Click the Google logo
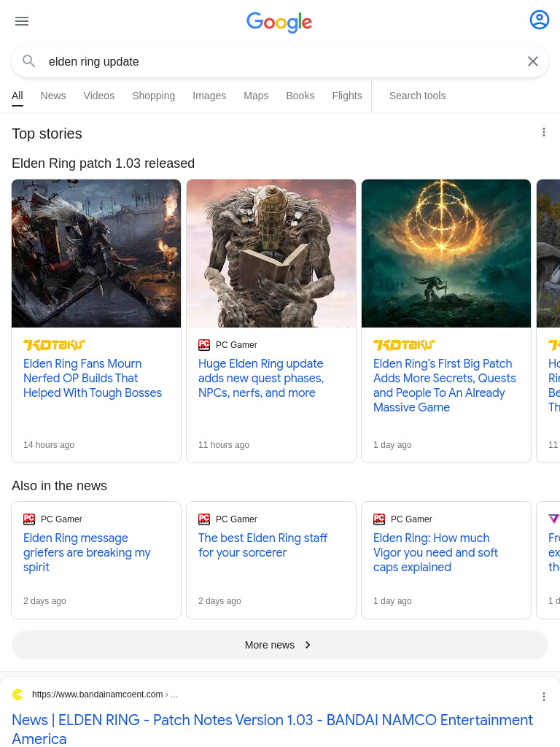Screen dimensions: 560x747 279,22
